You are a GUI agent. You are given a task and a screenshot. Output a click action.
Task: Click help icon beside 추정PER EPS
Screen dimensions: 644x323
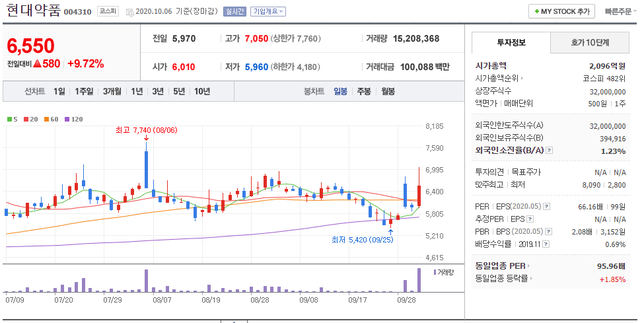(530, 219)
